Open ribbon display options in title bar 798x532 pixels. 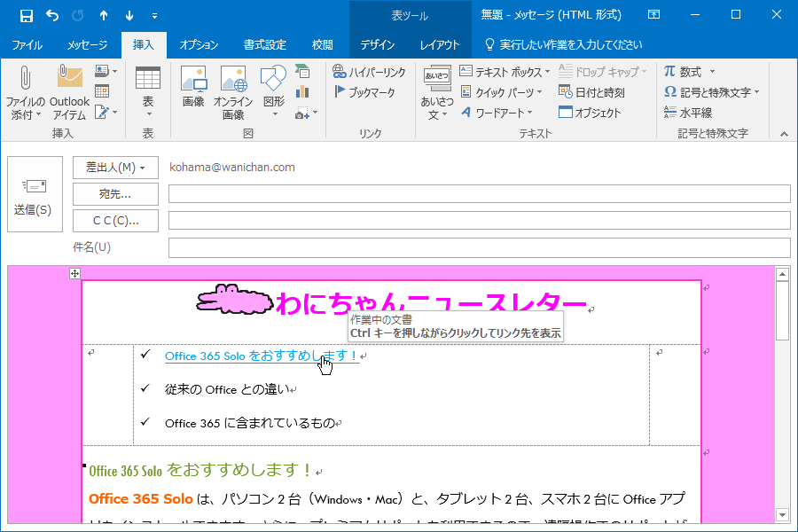pos(653,15)
